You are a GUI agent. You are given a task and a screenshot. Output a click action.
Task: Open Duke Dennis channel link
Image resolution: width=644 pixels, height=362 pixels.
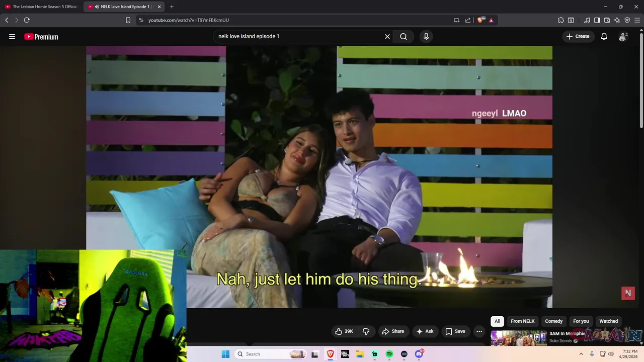click(x=560, y=341)
